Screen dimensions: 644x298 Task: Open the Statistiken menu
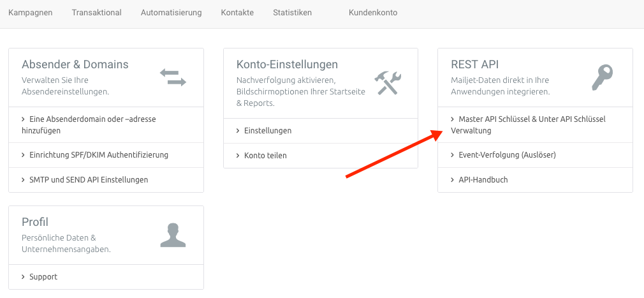(x=293, y=13)
